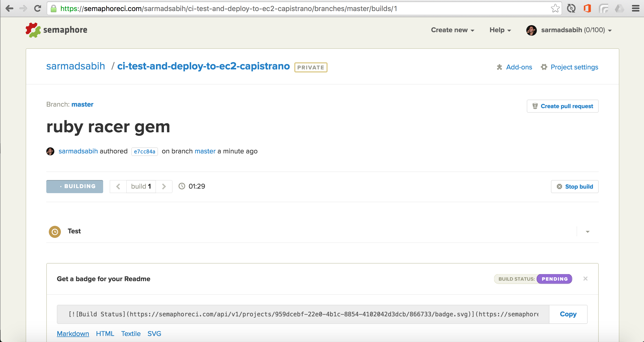Click the Create pull request button
The image size is (644, 342).
click(x=563, y=106)
